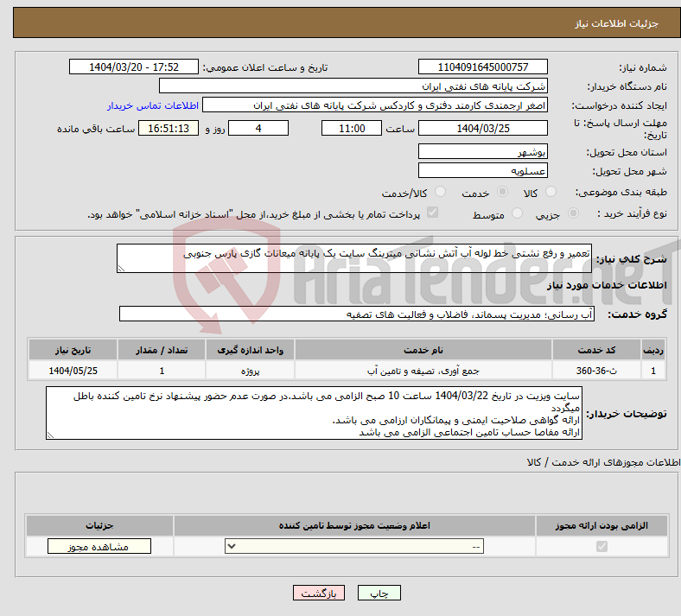Click the شرح کلی نیاز description textarea
Screen dimensions: 681x616
tap(354, 258)
